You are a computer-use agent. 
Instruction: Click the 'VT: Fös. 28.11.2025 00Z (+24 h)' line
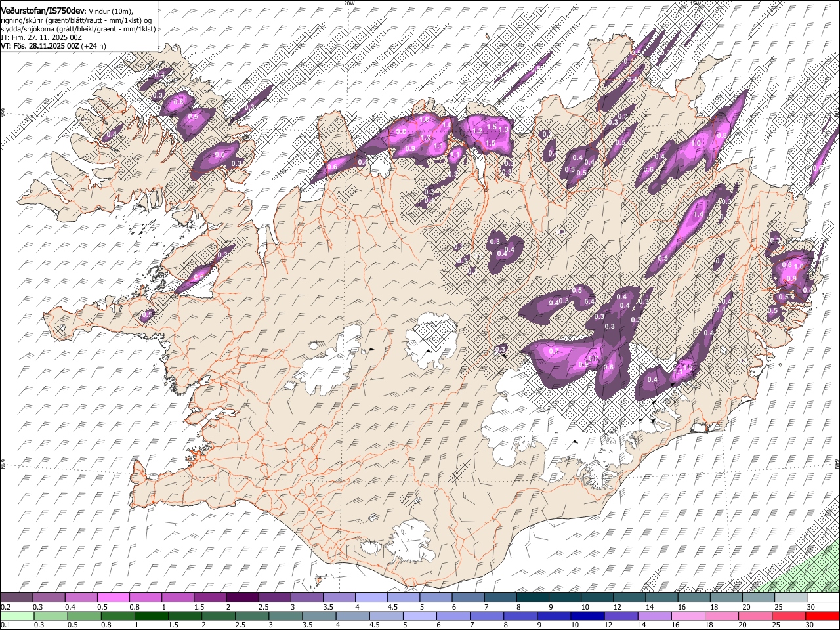pos(53,46)
